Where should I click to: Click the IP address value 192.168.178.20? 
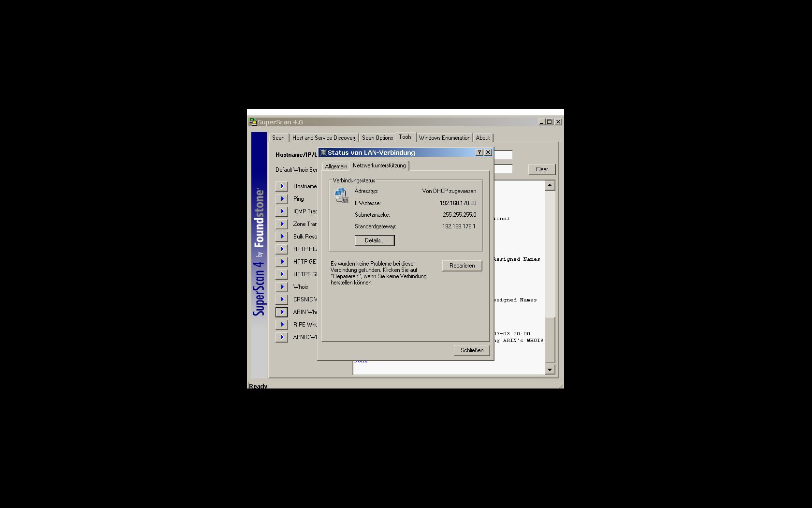(x=458, y=203)
